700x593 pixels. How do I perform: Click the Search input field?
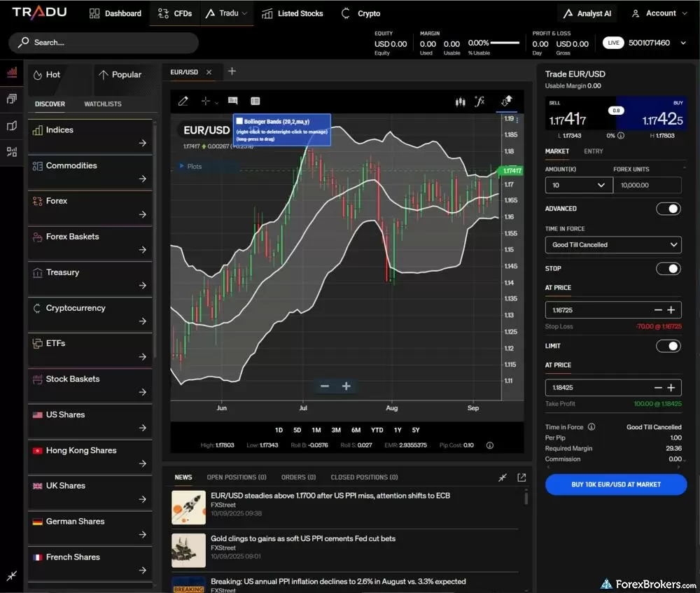pyautogui.click(x=104, y=43)
